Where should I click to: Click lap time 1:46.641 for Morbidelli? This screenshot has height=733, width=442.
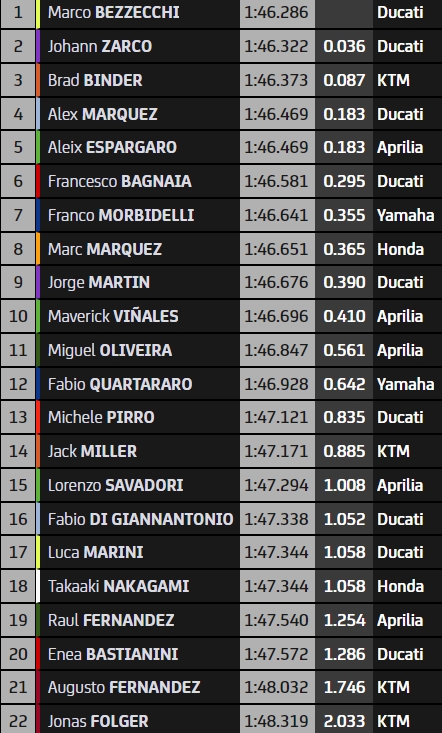276,215
